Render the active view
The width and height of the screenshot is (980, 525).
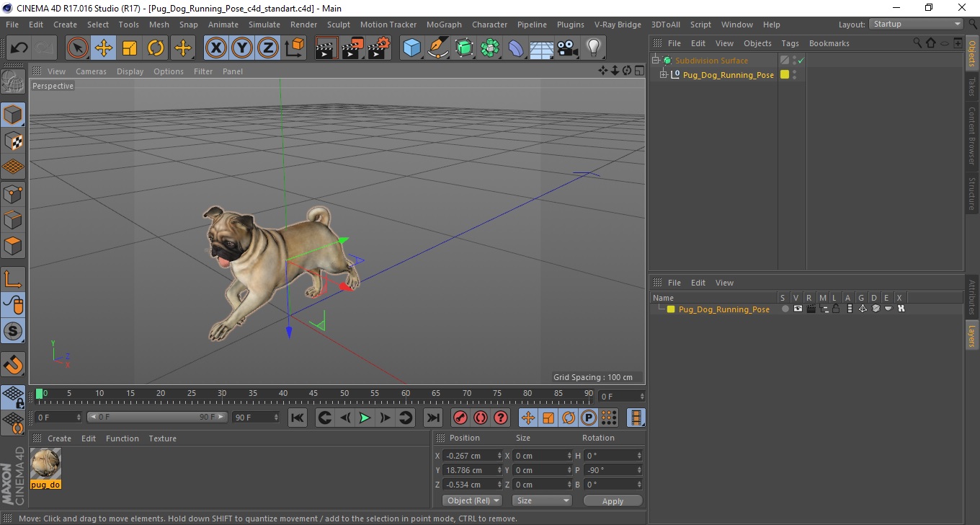(x=326, y=48)
